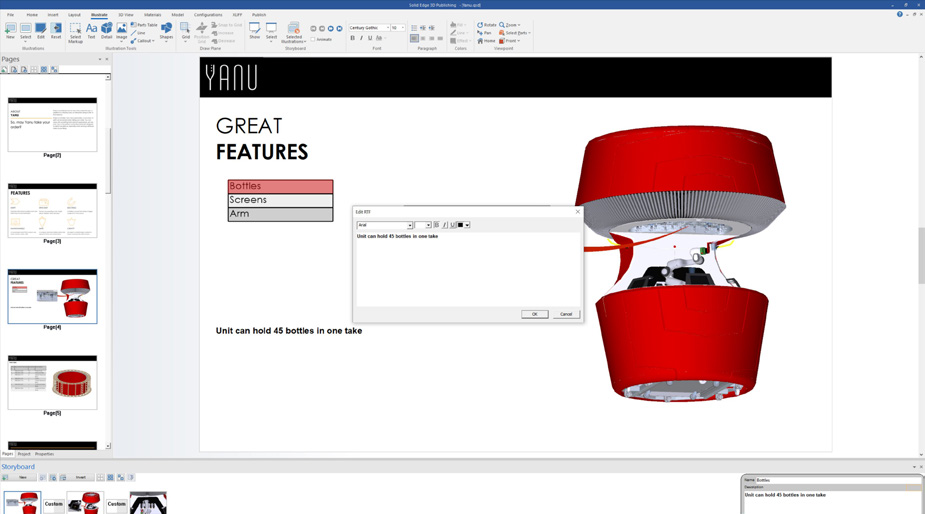This screenshot has width=925, height=514.
Task: Switch to the Materials tab
Action: coord(152,15)
